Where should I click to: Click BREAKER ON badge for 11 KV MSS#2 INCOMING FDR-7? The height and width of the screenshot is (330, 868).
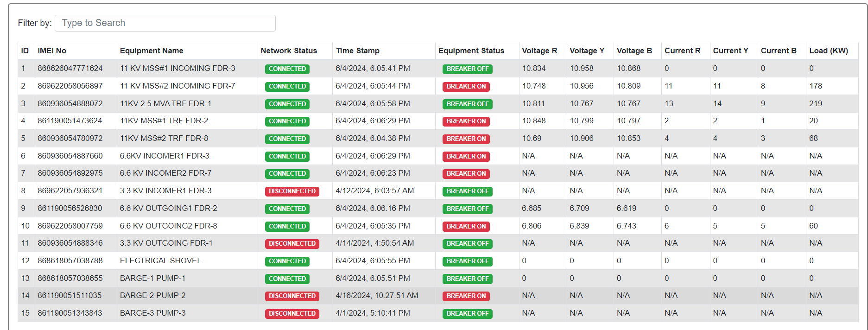coord(466,87)
